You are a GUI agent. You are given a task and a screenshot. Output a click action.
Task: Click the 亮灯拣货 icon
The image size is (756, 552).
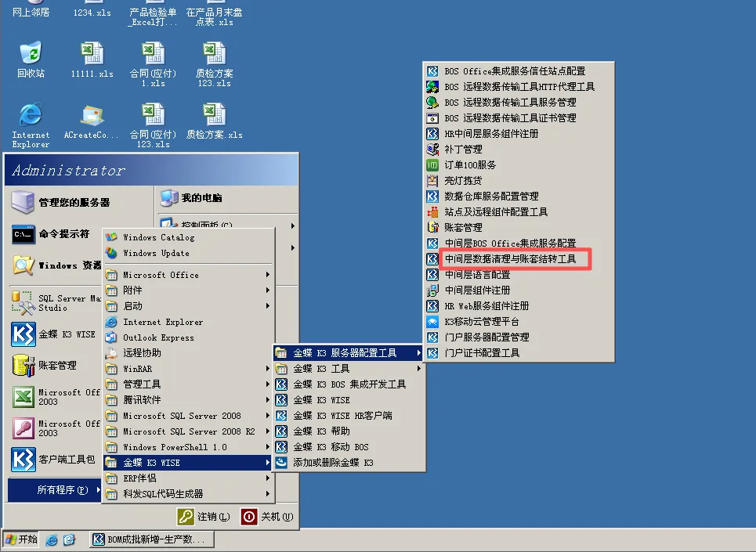coord(432,181)
